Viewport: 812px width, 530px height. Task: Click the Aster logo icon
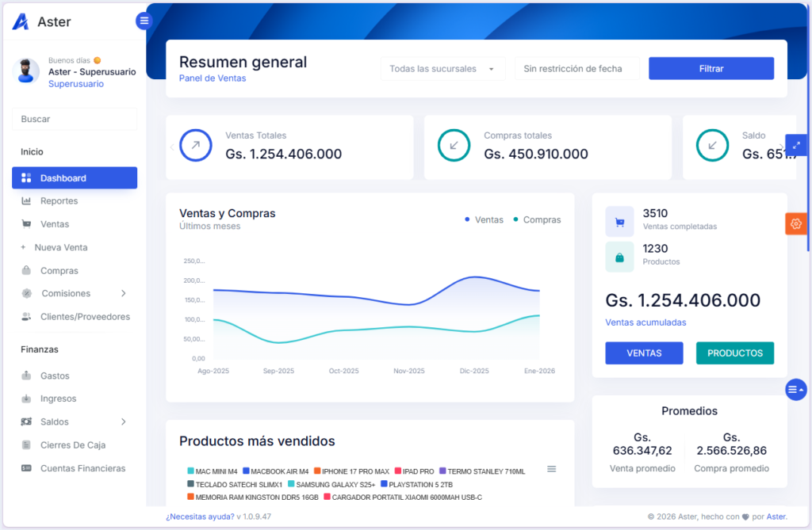(x=21, y=22)
